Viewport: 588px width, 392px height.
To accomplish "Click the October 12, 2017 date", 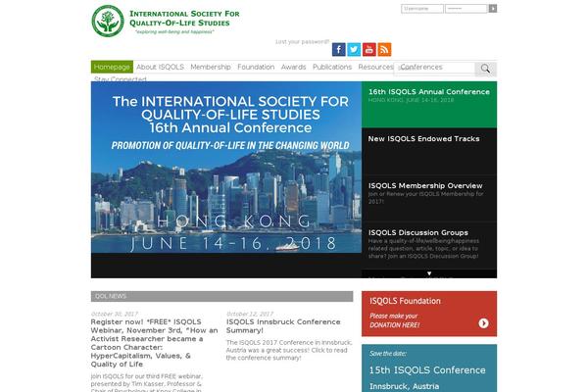I will click(250, 314).
